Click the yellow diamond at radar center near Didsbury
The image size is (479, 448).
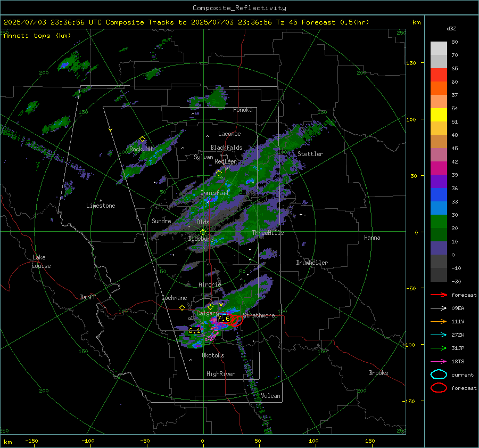(203, 232)
